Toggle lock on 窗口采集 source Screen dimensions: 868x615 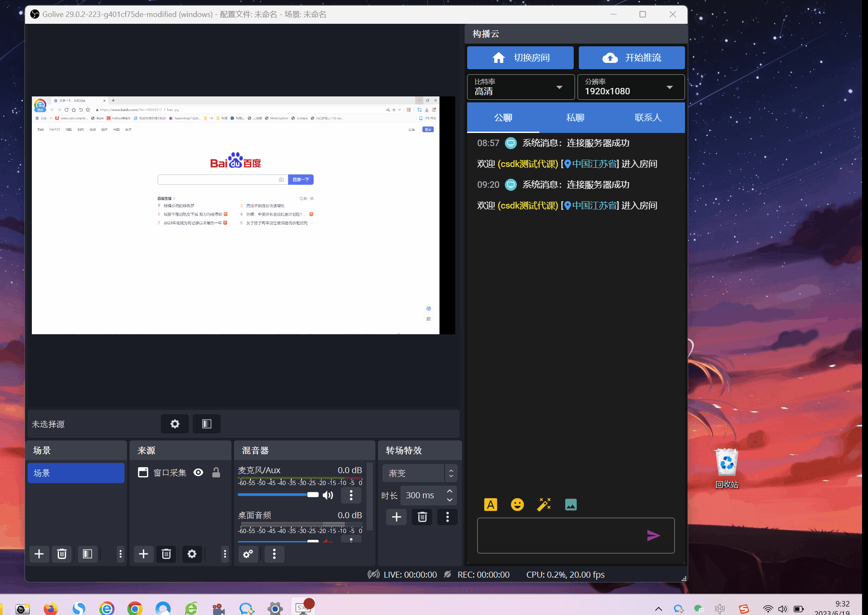click(x=216, y=472)
